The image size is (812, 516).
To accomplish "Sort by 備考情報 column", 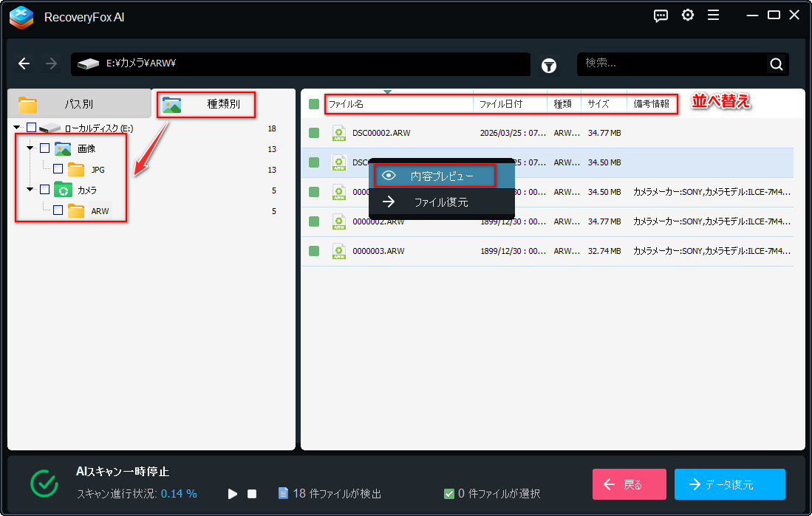I will tap(652, 104).
